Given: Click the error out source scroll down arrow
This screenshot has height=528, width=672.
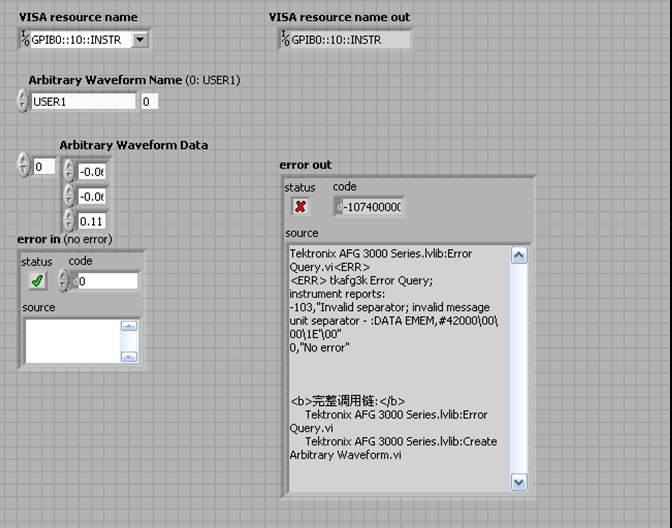Looking at the screenshot, I should (519, 483).
